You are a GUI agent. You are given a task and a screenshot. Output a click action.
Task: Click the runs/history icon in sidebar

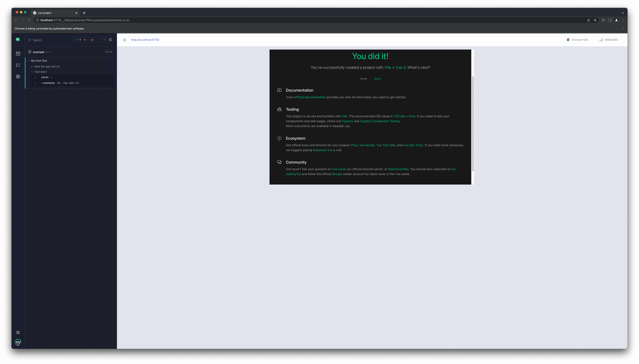[18, 65]
